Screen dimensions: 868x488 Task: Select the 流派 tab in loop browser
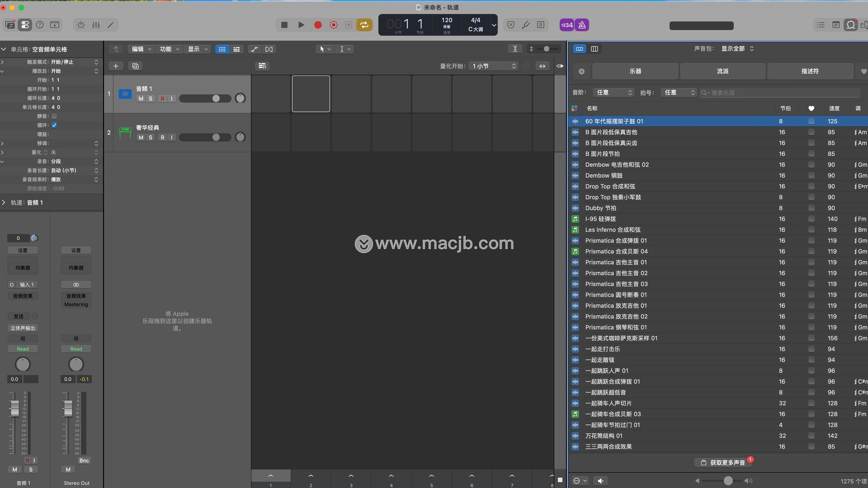[722, 71]
